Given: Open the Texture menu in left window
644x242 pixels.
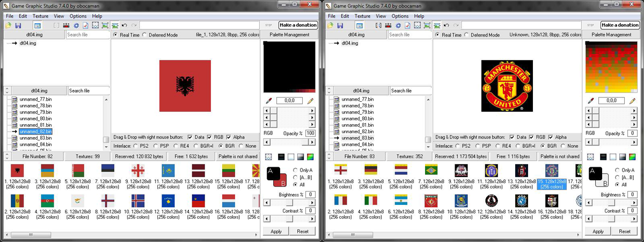Looking at the screenshot, I should [40, 16].
